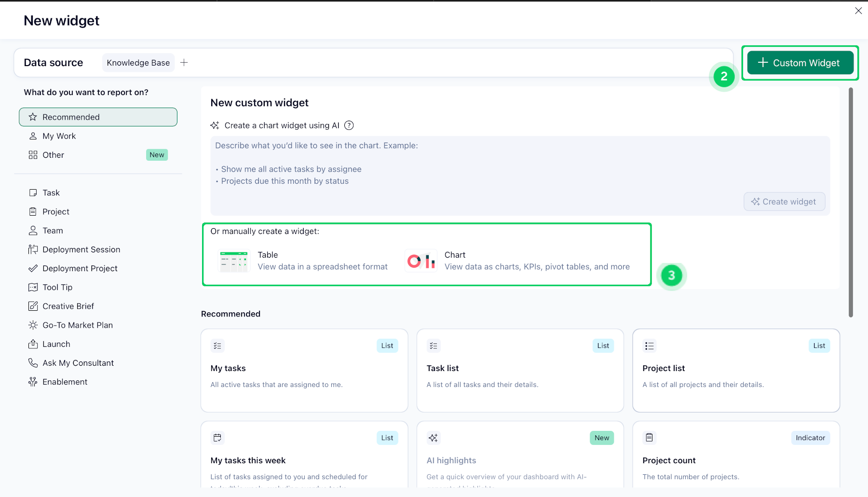Select the Knowledge Base data source chip
This screenshot has width=868, height=497.
pyautogui.click(x=138, y=63)
